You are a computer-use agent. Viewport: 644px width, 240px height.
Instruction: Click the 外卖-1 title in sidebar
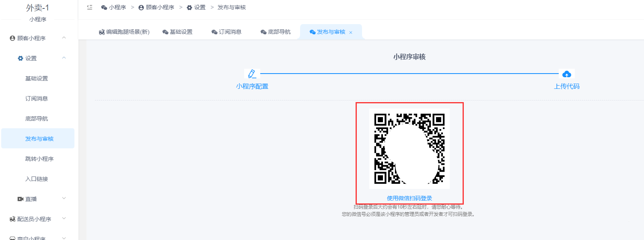click(37, 8)
